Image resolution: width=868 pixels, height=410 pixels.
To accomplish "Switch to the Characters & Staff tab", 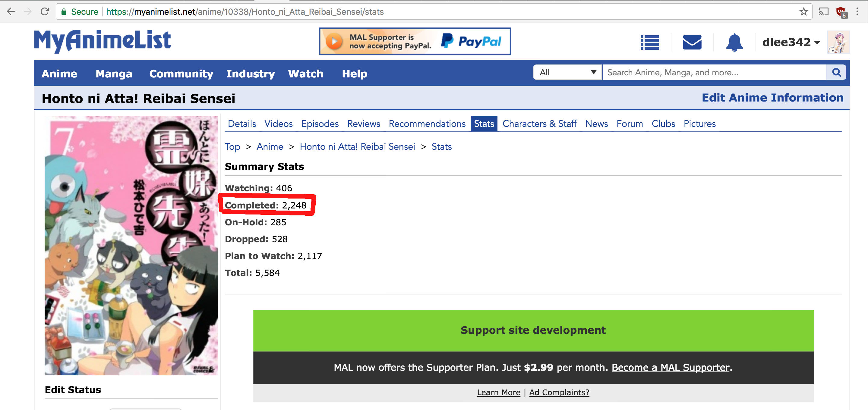I will [x=539, y=124].
